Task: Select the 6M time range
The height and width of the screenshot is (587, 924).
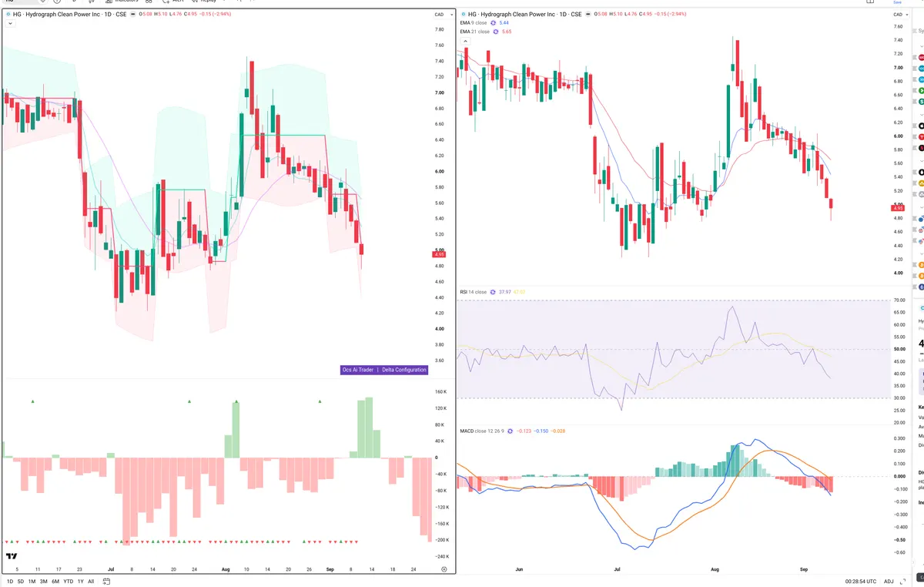Action: coord(55,582)
